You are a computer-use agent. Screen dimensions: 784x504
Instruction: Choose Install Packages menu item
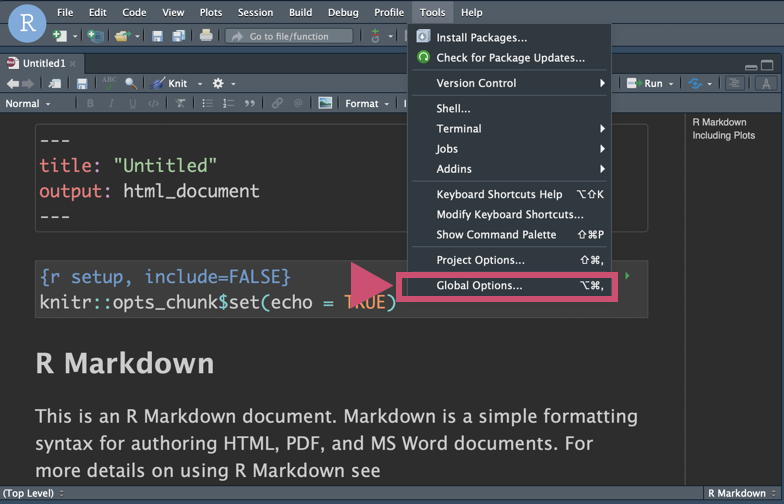481,38
